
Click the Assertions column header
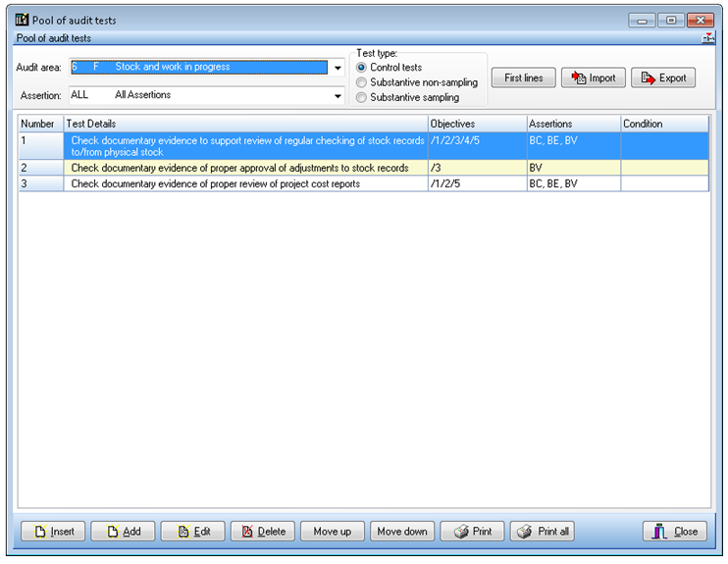(x=574, y=124)
